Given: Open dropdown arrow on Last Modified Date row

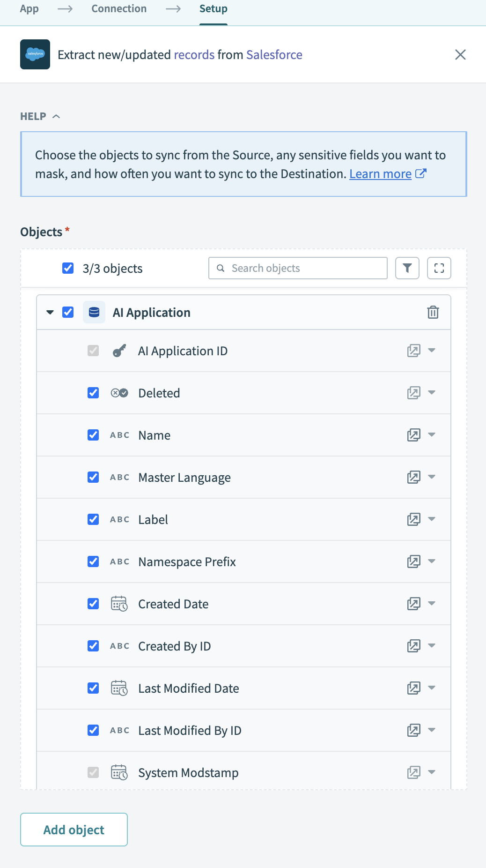Looking at the screenshot, I should [x=432, y=688].
